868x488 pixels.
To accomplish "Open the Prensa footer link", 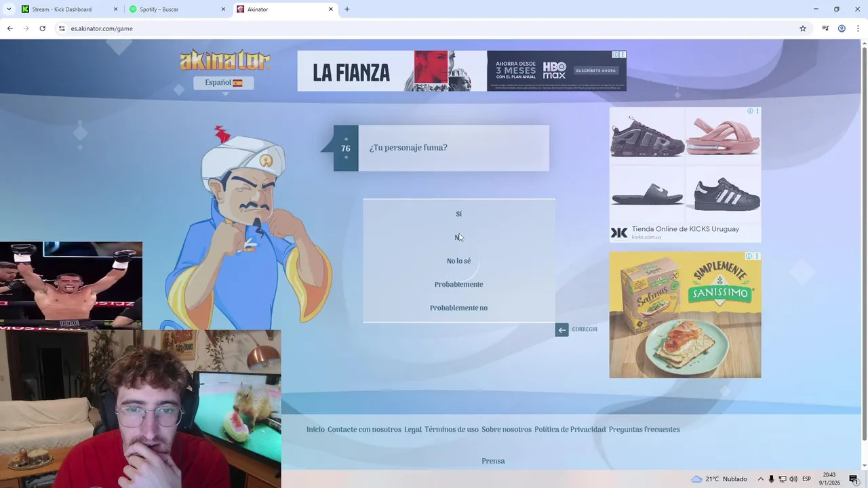I will click(x=493, y=461).
